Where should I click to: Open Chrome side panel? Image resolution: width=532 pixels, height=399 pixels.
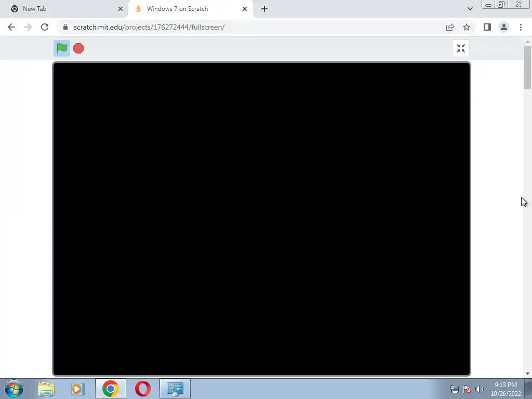(x=487, y=27)
